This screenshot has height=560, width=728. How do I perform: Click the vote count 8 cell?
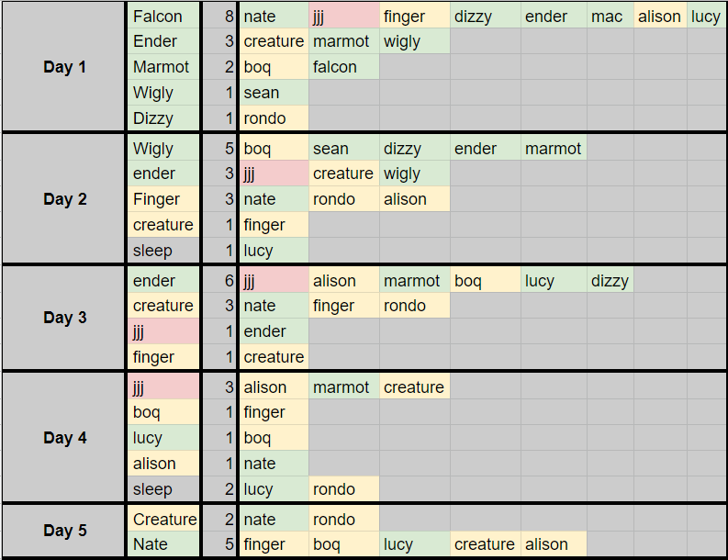tap(219, 17)
